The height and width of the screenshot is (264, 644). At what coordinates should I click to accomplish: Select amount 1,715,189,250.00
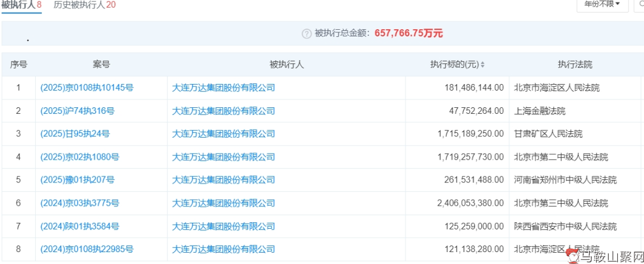(x=471, y=134)
